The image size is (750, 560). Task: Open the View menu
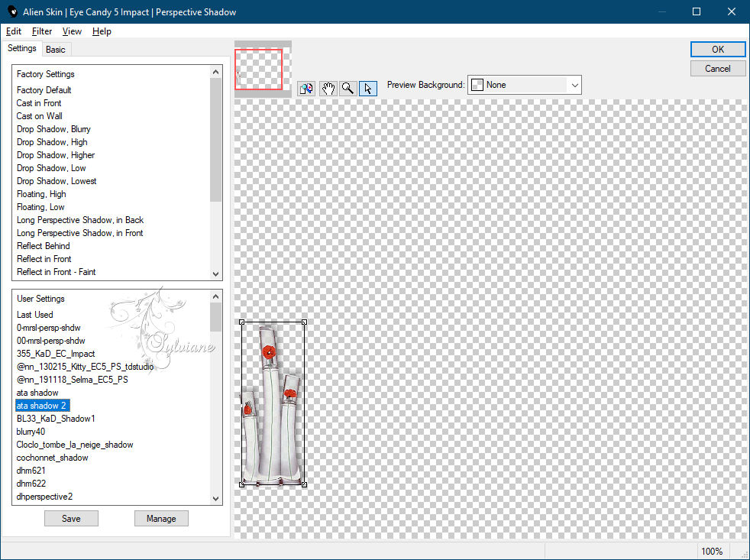pos(72,31)
